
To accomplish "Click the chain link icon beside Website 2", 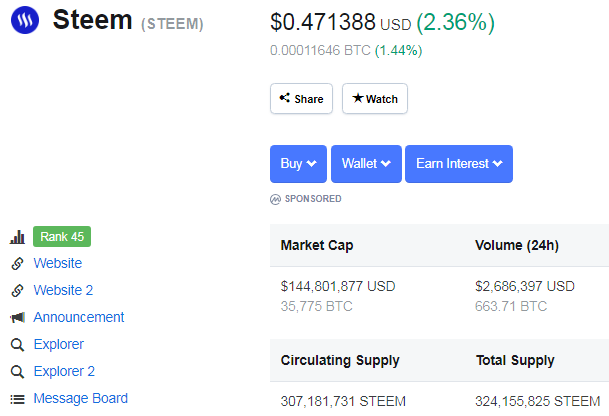I will (17, 291).
